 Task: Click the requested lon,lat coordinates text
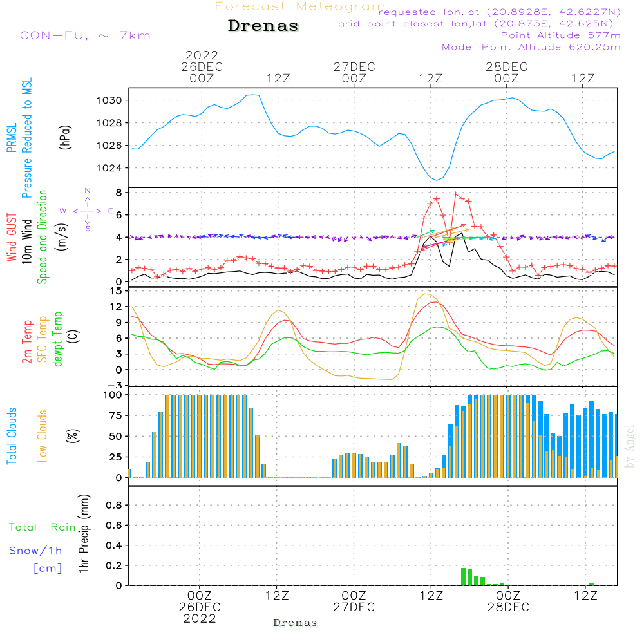coord(500,12)
